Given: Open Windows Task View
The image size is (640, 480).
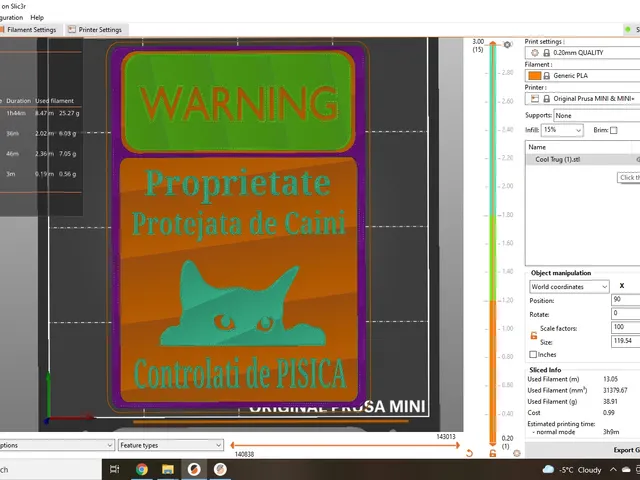Looking at the screenshot, I should coord(115,469).
